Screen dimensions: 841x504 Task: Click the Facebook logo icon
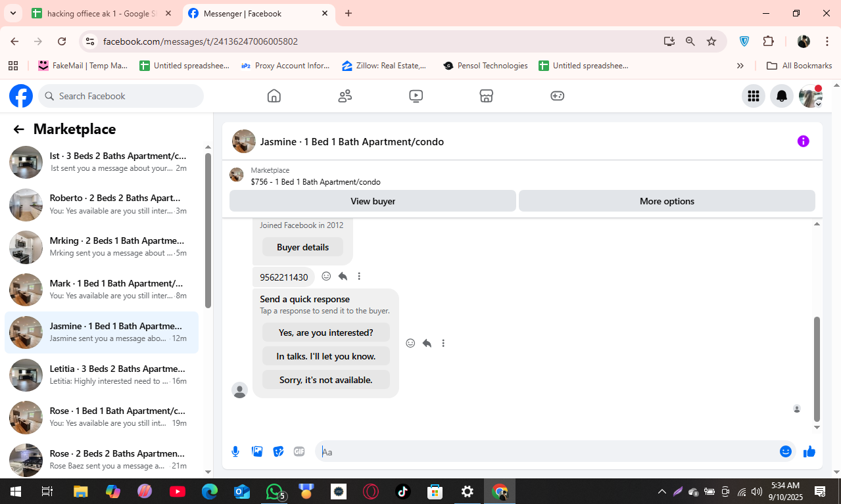pyautogui.click(x=21, y=96)
